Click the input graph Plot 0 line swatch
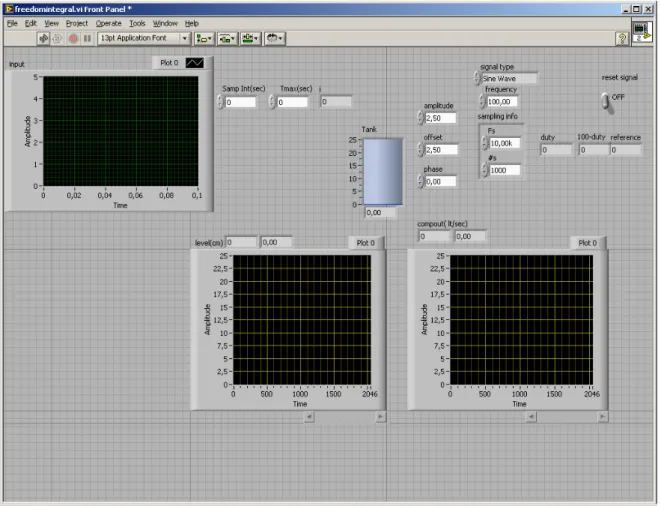 pyautogui.click(x=194, y=63)
